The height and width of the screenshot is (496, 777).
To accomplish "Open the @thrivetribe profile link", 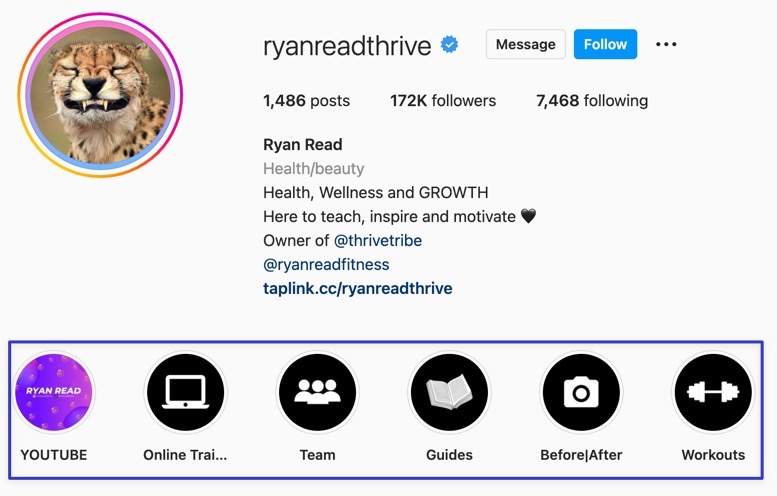I will 378,240.
